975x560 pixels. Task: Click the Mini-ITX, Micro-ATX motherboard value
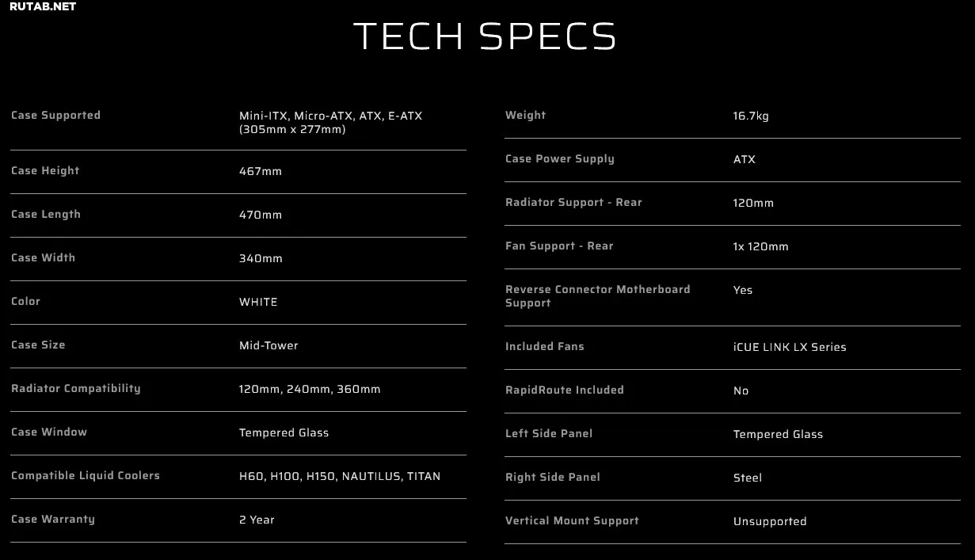[330, 122]
